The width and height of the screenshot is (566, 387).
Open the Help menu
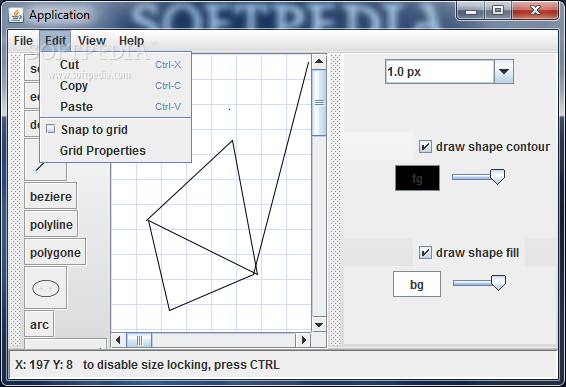(131, 41)
